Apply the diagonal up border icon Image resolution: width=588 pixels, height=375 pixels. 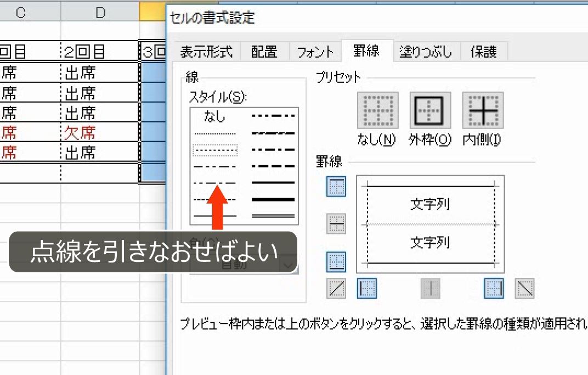336,288
